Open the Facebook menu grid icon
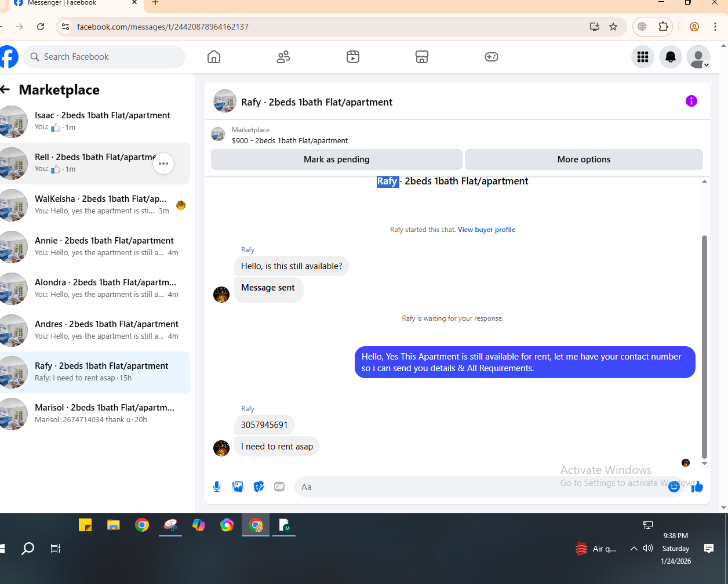Screen dimensions: 728x584 643,57
